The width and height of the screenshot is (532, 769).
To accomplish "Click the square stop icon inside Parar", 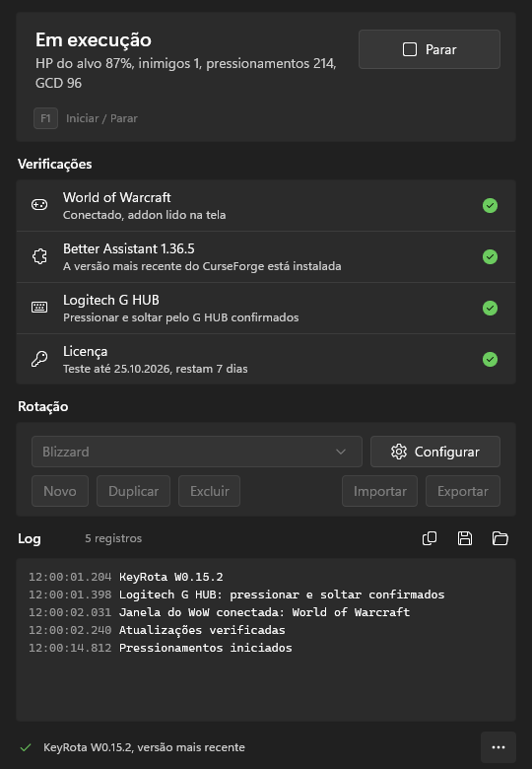I will [x=410, y=49].
